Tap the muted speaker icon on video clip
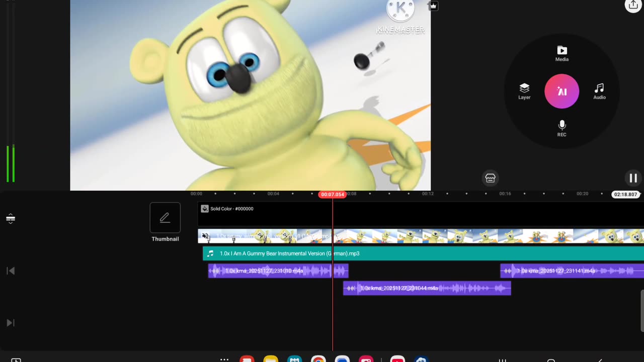The width and height of the screenshot is (644, 362). [x=205, y=236]
